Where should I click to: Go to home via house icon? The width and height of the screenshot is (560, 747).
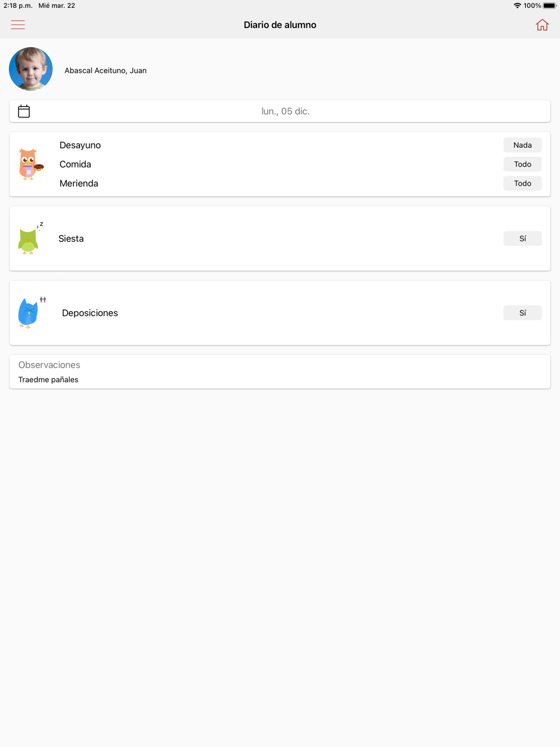click(x=542, y=25)
